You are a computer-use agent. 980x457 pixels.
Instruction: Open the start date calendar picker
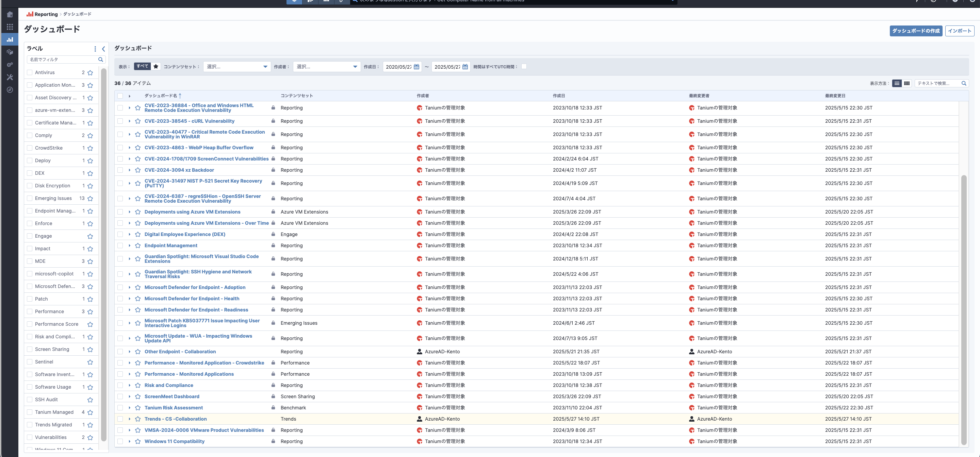tap(416, 67)
